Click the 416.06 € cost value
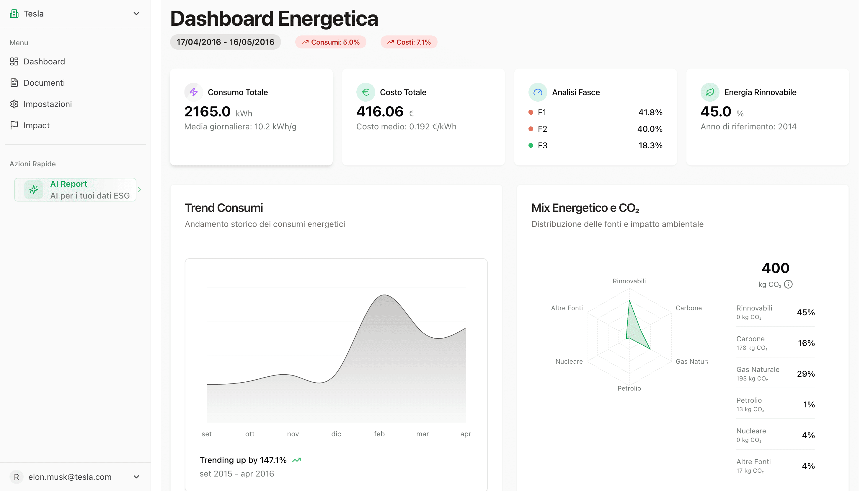The image size is (868, 491). coord(385,112)
